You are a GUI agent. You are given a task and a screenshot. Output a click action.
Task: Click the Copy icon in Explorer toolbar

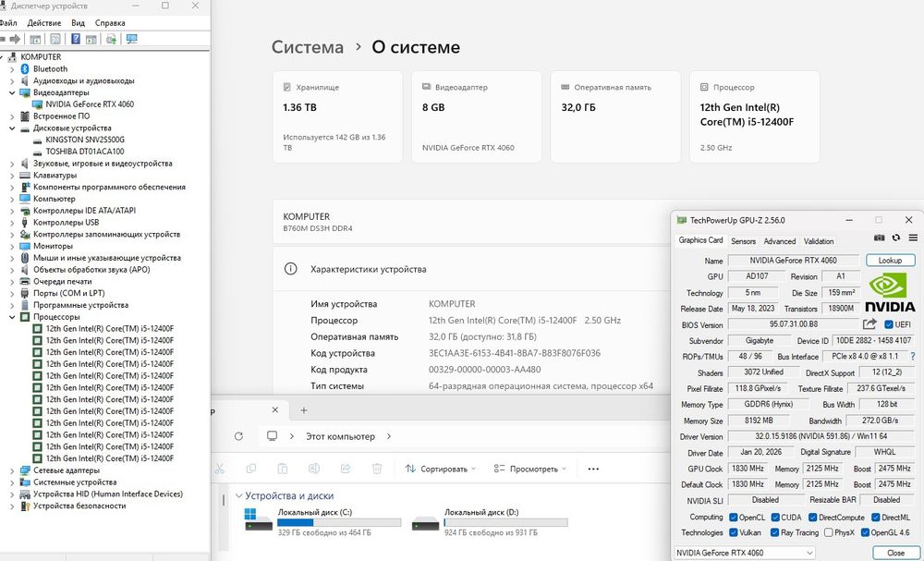point(251,469)
